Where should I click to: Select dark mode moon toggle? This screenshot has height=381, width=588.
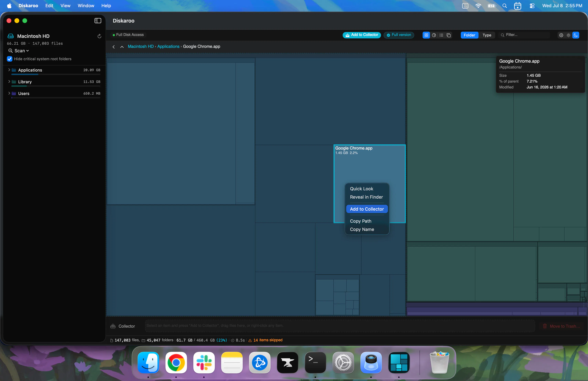click(x=576, y=35)
